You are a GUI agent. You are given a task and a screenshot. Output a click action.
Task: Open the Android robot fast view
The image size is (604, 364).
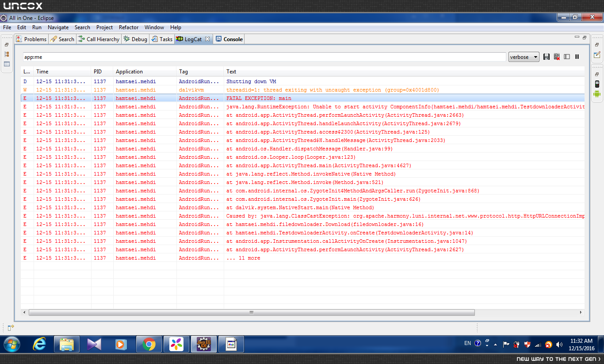597,94
